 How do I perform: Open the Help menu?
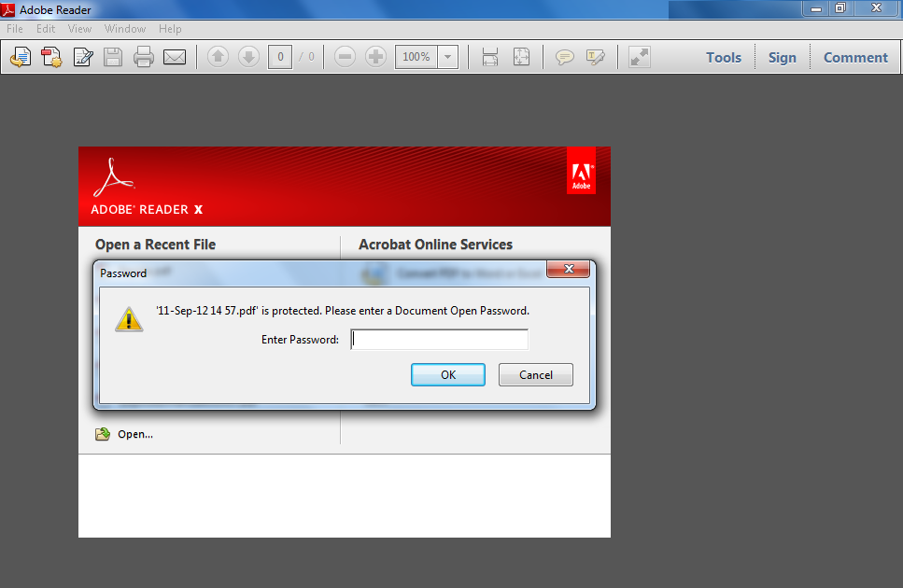pyautogui.click(x=170, y=29)
